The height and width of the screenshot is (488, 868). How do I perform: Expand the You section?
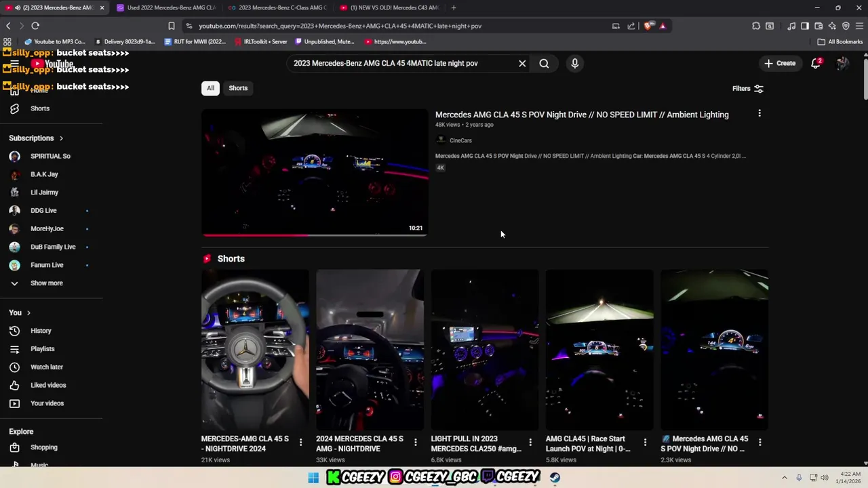point(20,312)
